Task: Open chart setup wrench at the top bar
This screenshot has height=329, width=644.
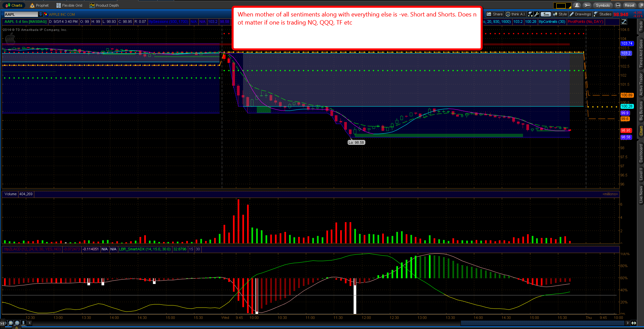Action: [x=587, y=5]
